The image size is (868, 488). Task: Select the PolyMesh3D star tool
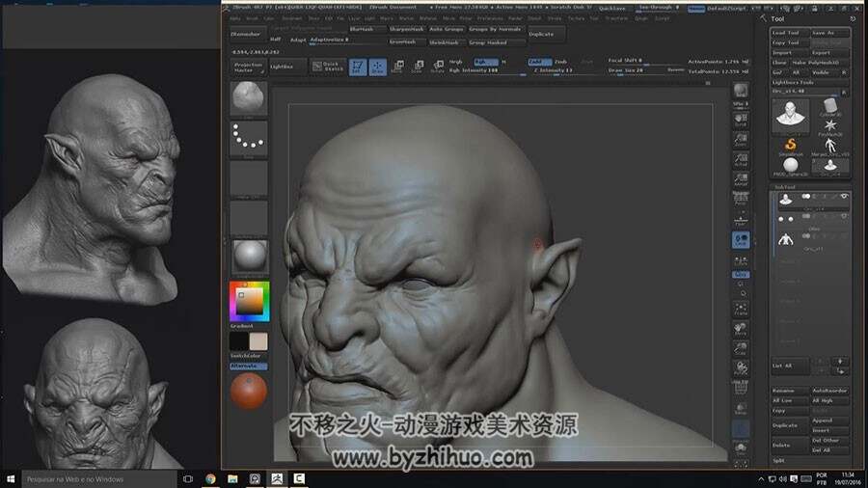click(x=829, y=128)
